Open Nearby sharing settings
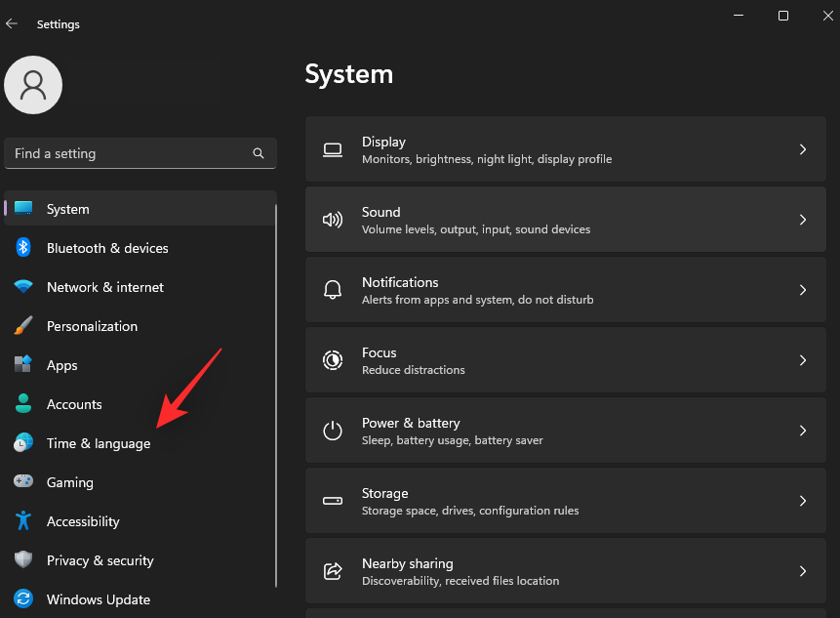 [566, 571]
